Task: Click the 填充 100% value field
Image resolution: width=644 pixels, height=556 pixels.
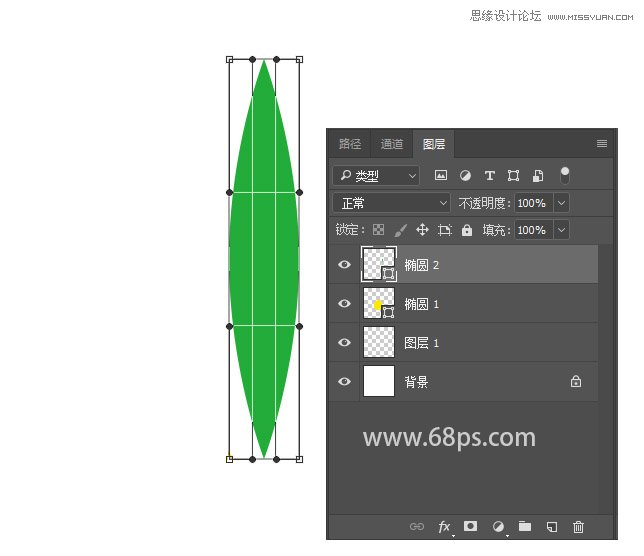Action: pyautogui.click(x=533, y=230)
